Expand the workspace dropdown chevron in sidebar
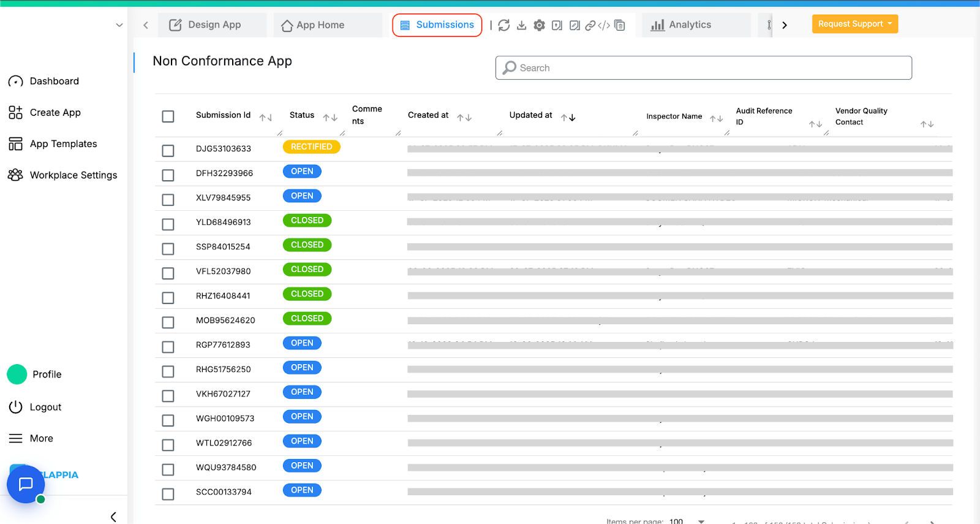The height and width of the screenshot is (524, 980). tap(119, 25)
